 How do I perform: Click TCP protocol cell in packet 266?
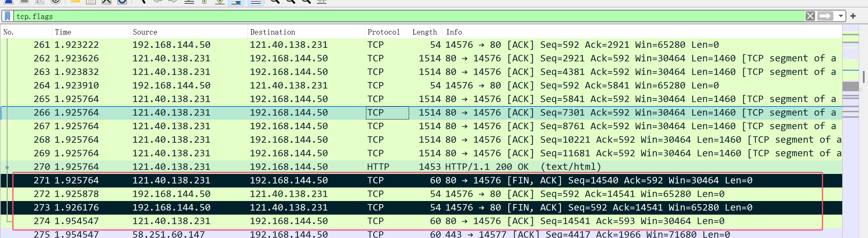388,113
